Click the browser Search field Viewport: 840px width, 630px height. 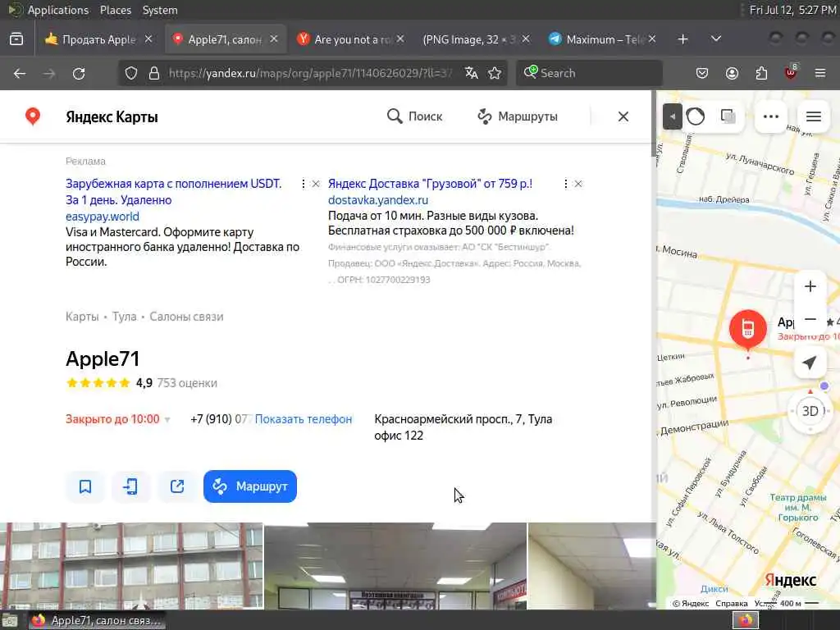pos(589,73)
